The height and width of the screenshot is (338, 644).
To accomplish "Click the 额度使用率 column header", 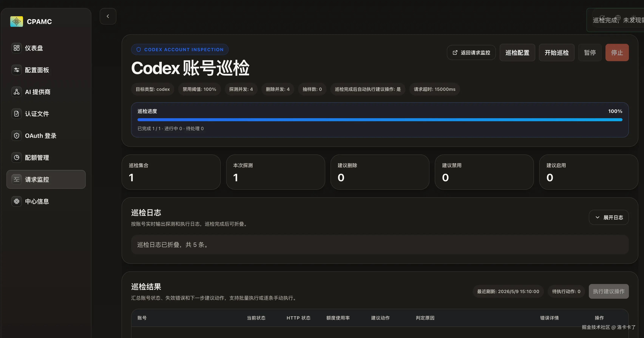I will (x=338, y=318).
